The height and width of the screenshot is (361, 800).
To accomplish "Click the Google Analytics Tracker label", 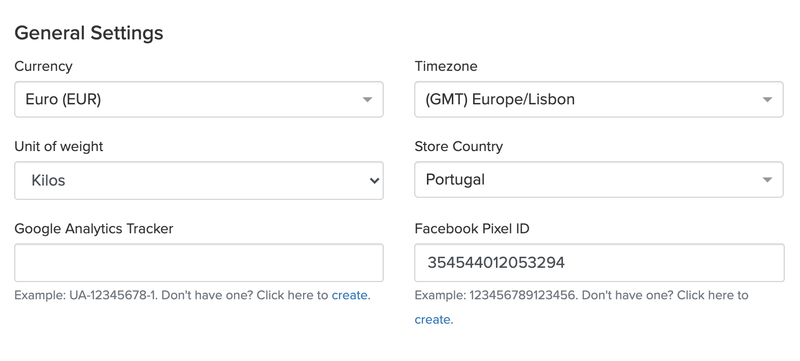I will (94, 228).
